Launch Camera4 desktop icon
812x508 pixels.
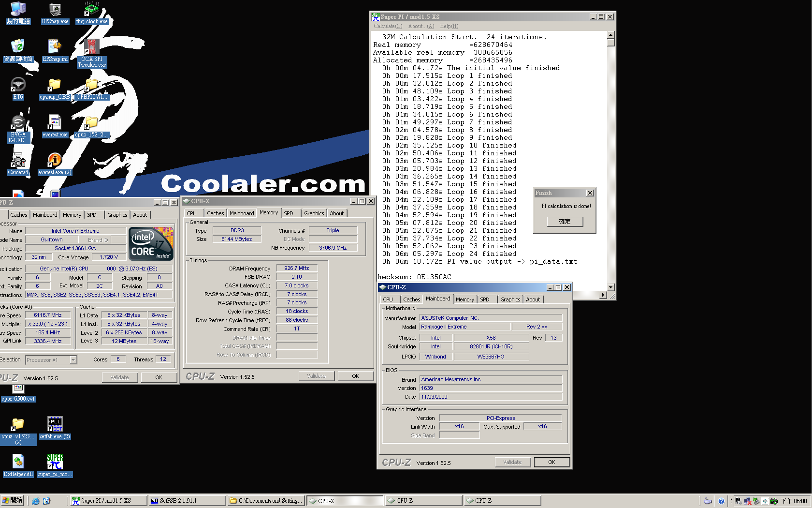tap(18, 164)
